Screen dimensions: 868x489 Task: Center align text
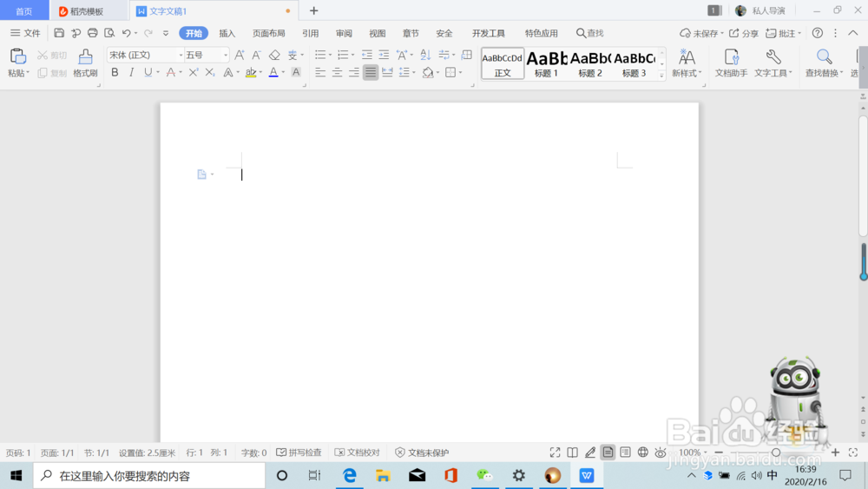coord(337,72)
